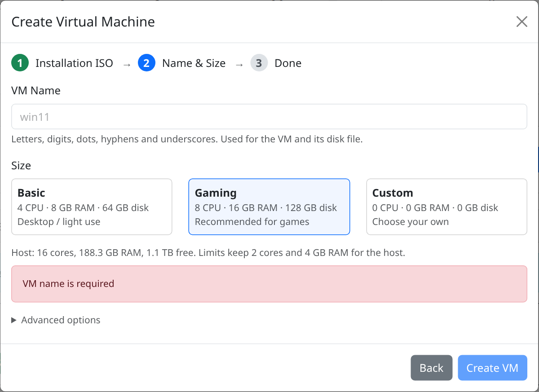This screenshot has height=392, width=539.
Task: Click the '8 CPU · 16 GB RAM · 128 GB disk' text
Action: coord(266,208)
